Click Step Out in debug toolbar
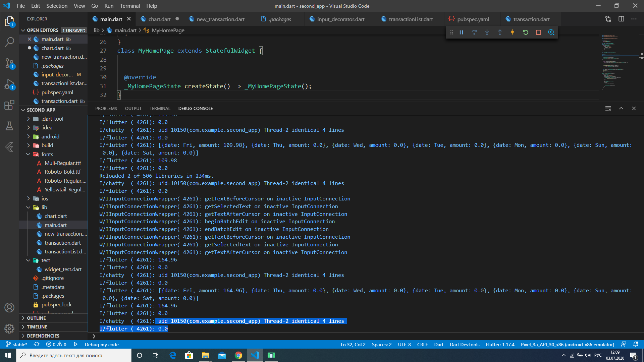This screenshot has height=362, width=644. [x=500, y=33]
